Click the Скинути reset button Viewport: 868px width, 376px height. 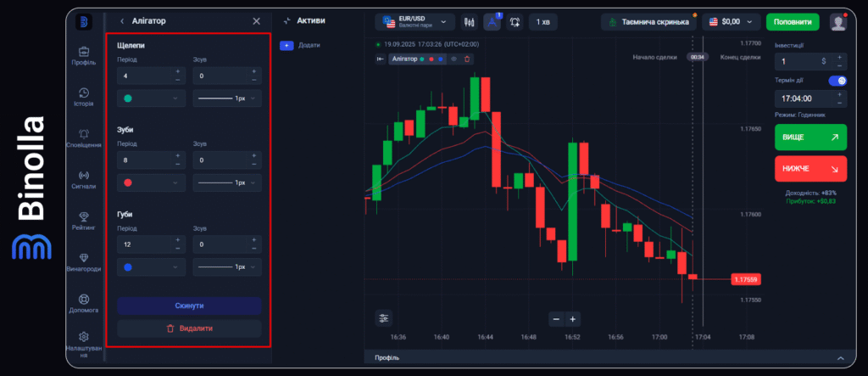189,306
